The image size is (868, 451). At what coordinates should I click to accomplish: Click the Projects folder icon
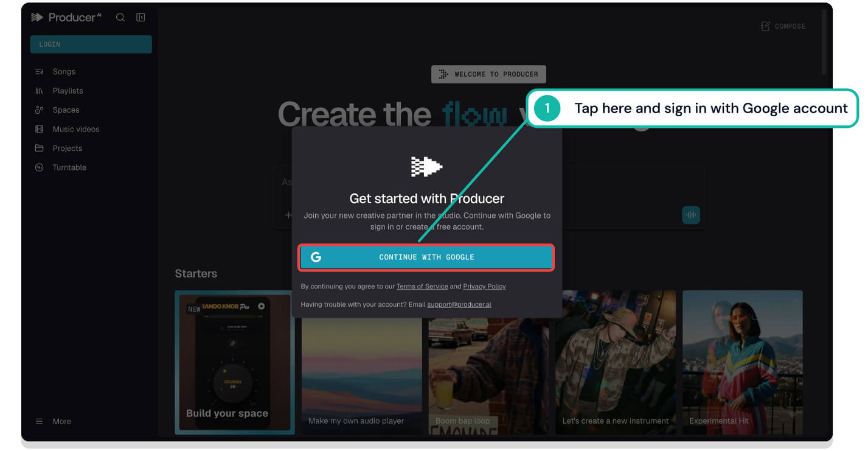40,149
